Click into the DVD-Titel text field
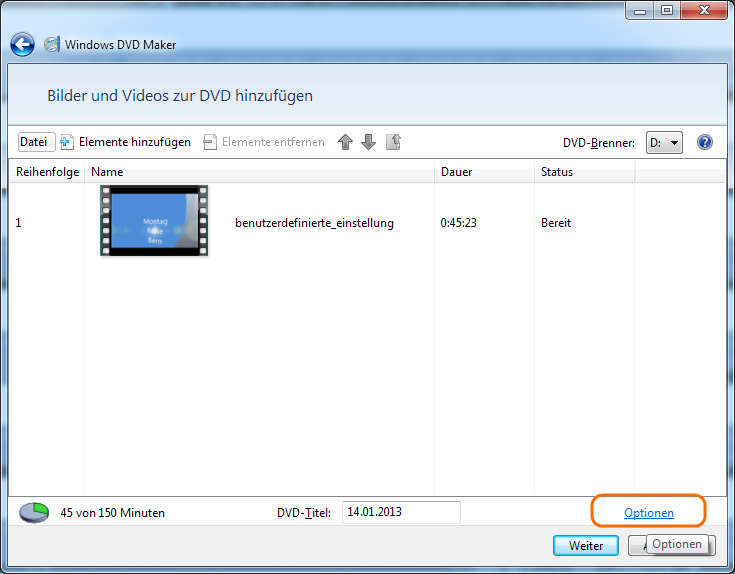 point(401,512)
